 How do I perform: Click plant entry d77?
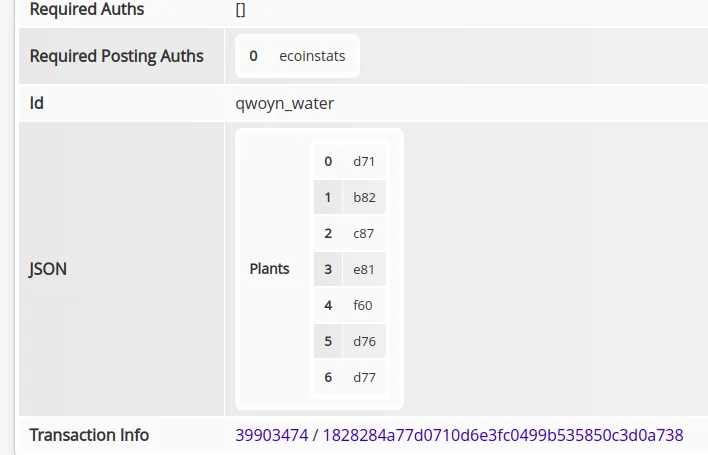point(364,377)
